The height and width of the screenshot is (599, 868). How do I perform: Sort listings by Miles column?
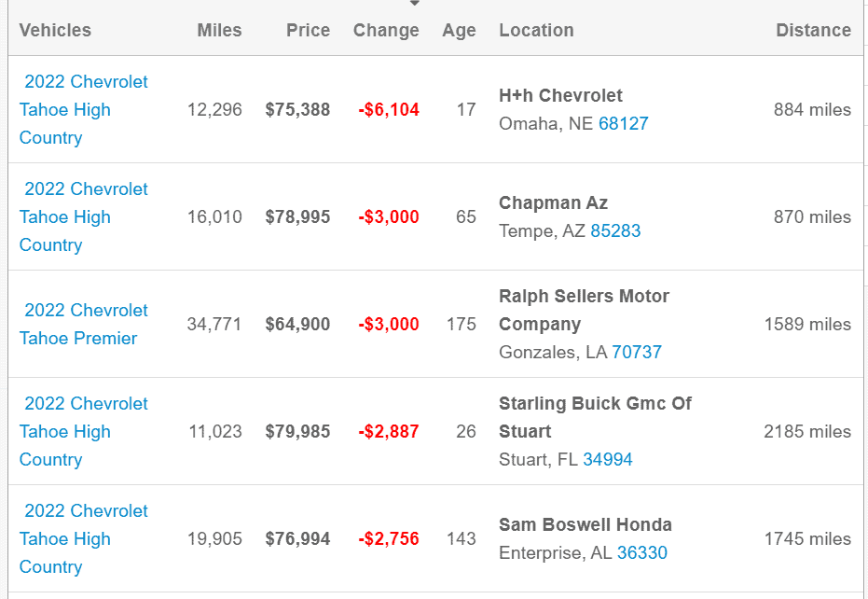(x=219, y=30)
